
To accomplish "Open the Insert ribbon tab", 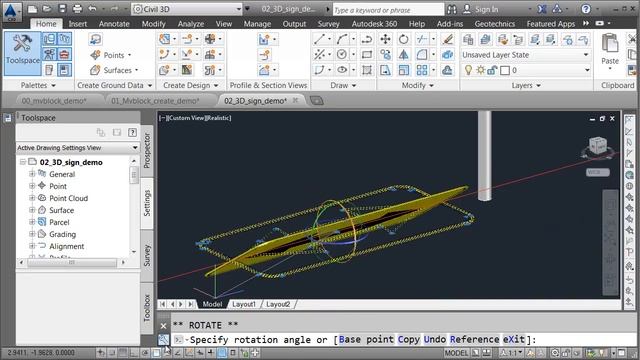I will [x=78, y=24].
